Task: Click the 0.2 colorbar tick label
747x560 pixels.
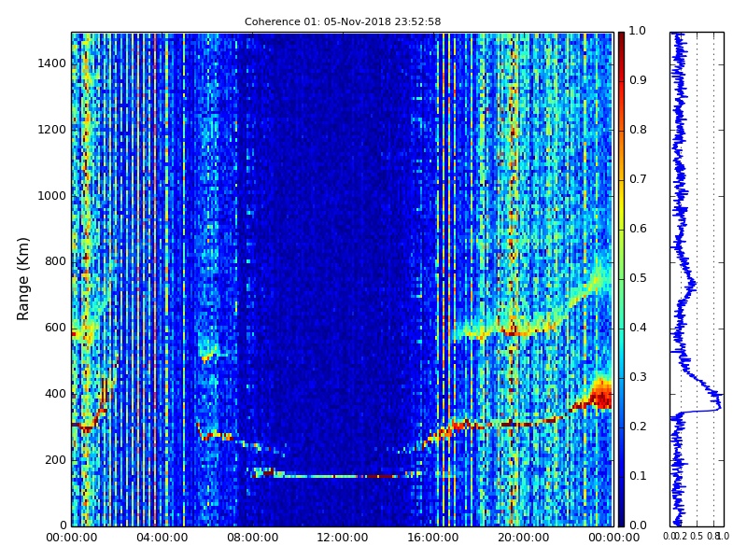Action: 638,427
